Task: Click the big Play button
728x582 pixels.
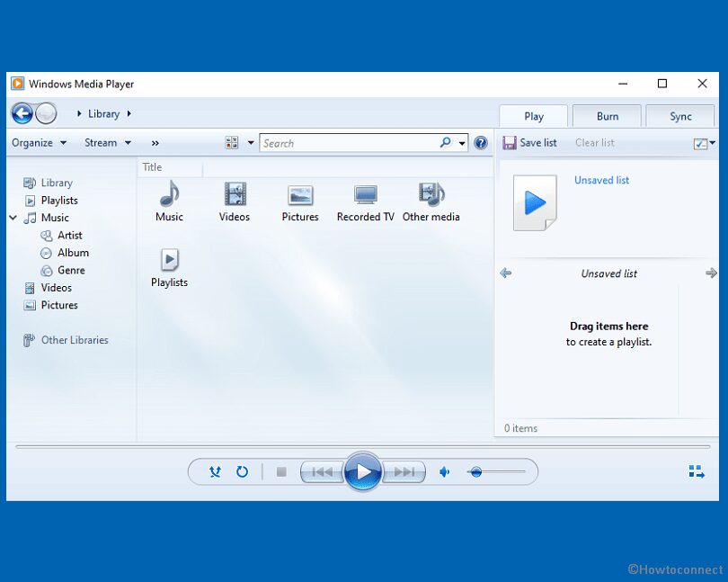Action: 363,472
